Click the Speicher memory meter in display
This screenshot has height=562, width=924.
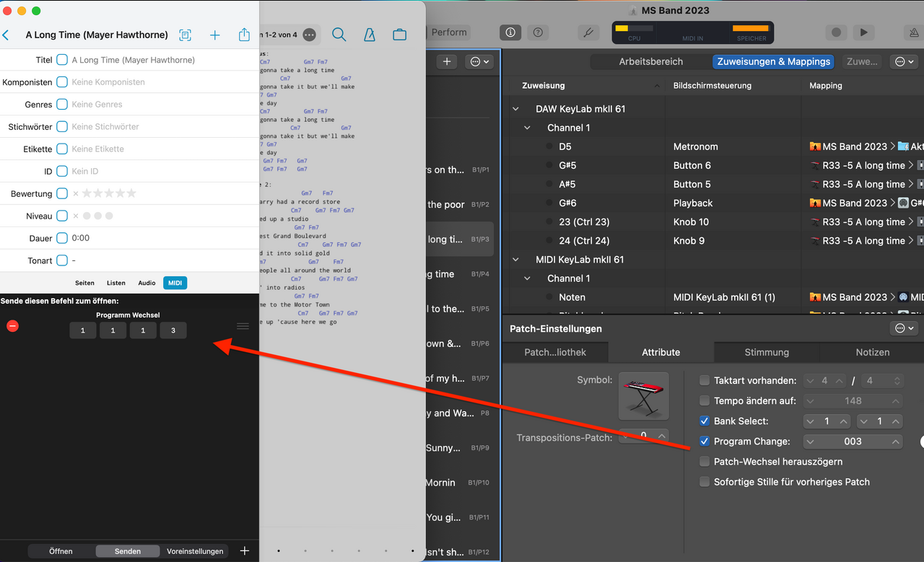tap(751, 32)
